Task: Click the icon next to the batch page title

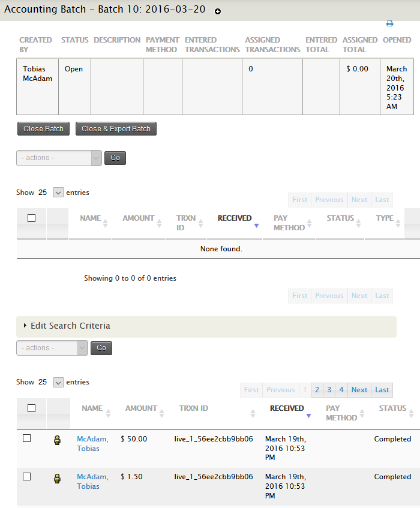Action: pyautogui.click(x=217, y=11)
